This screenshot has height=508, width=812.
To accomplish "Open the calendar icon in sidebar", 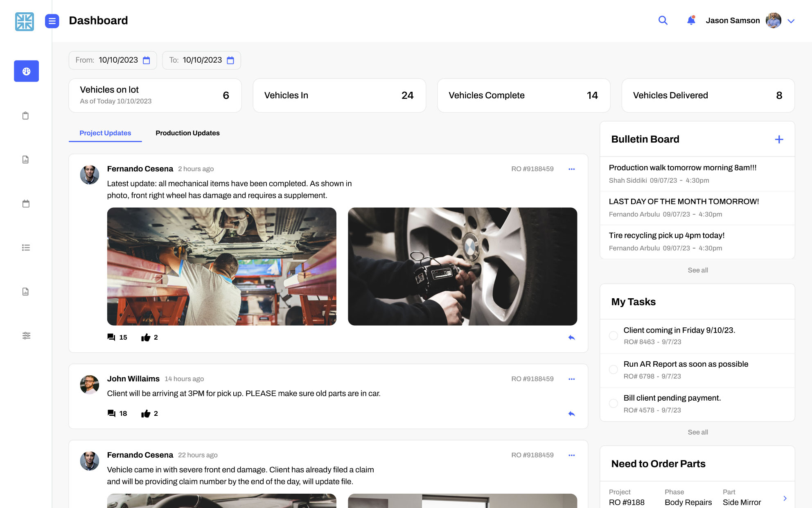I will [26, 204].
